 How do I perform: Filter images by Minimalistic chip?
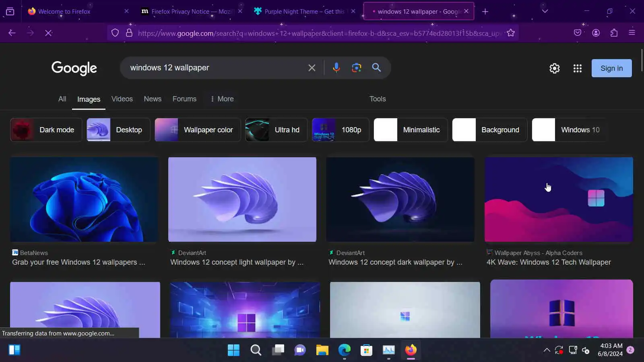(411, 130)
